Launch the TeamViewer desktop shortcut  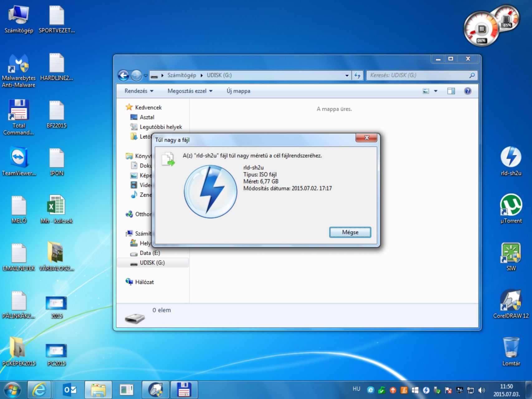click(x=19, y=162)
